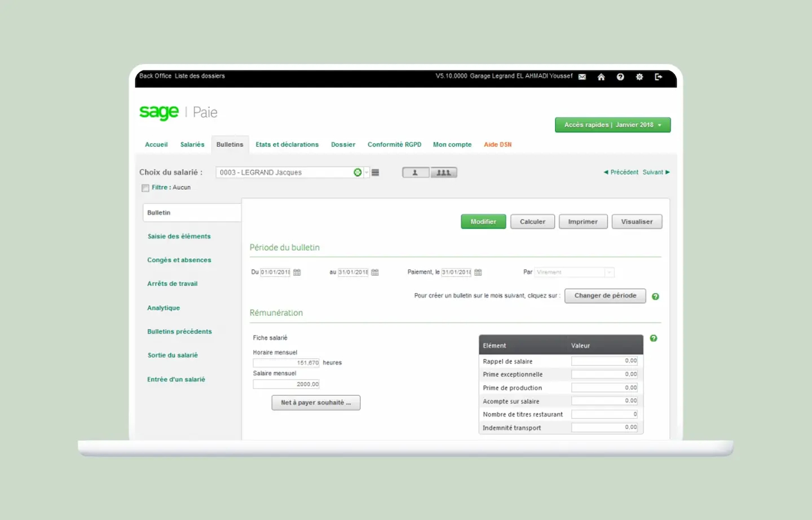
Task: Click Acompte sur salaire value field
Action: (604, 401)
